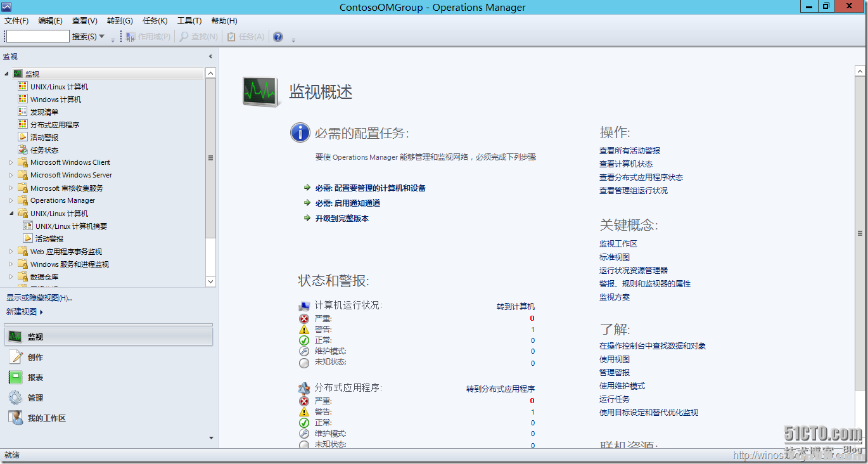868x464 pixels.
Task: Collapse the 监视 navigation pane with the chevron
Action: [x=210, y=56]
